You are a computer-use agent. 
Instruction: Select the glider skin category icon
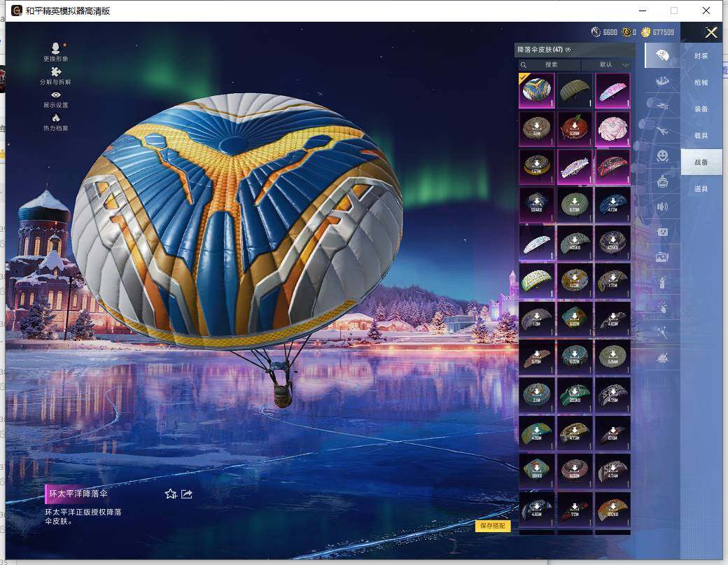(662, 106)
